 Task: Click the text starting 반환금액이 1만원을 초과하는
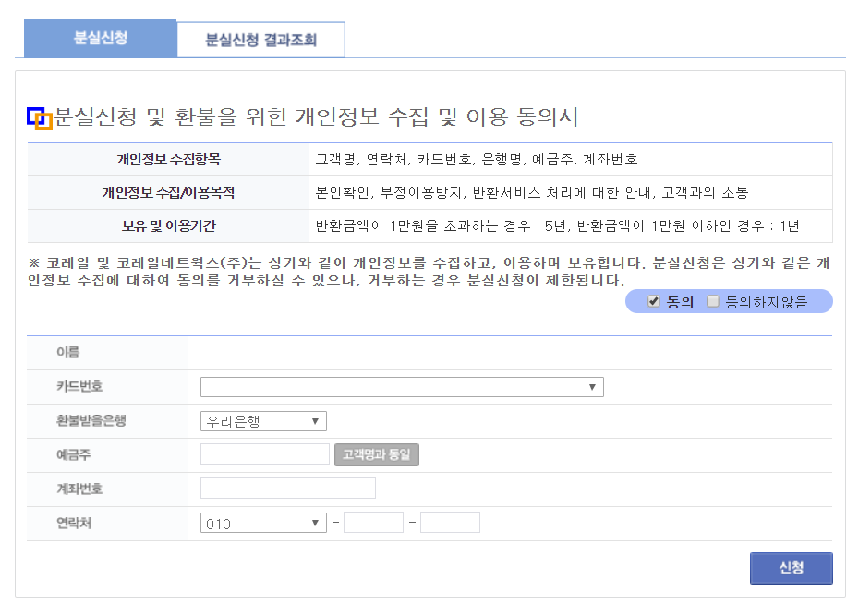[x=557, y=225]
